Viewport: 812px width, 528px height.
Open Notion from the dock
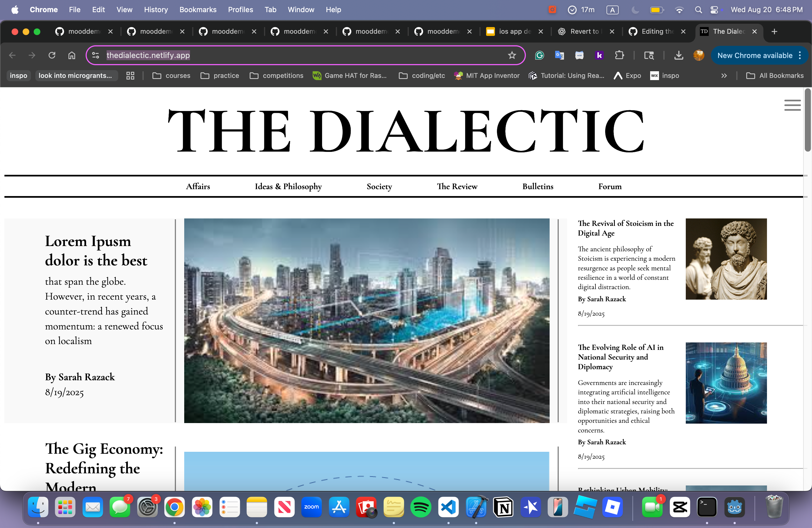click(x=503, y=507)
